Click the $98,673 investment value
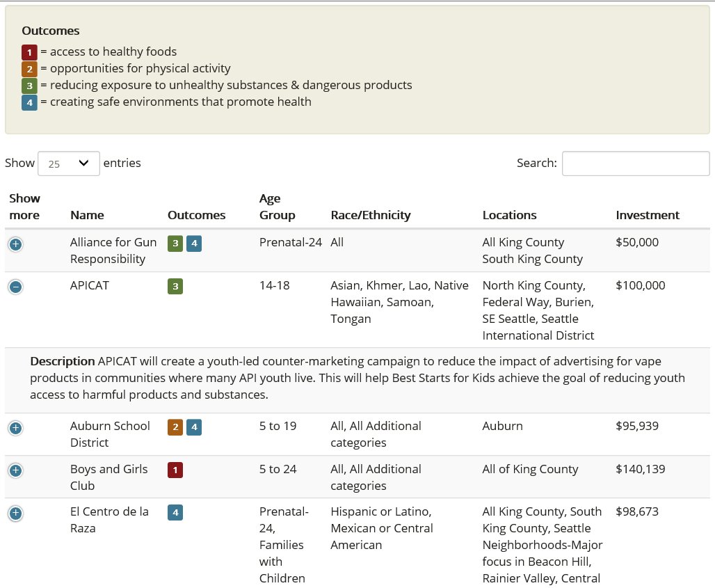Viewport: 715px width, 588px height. (637, 512)
